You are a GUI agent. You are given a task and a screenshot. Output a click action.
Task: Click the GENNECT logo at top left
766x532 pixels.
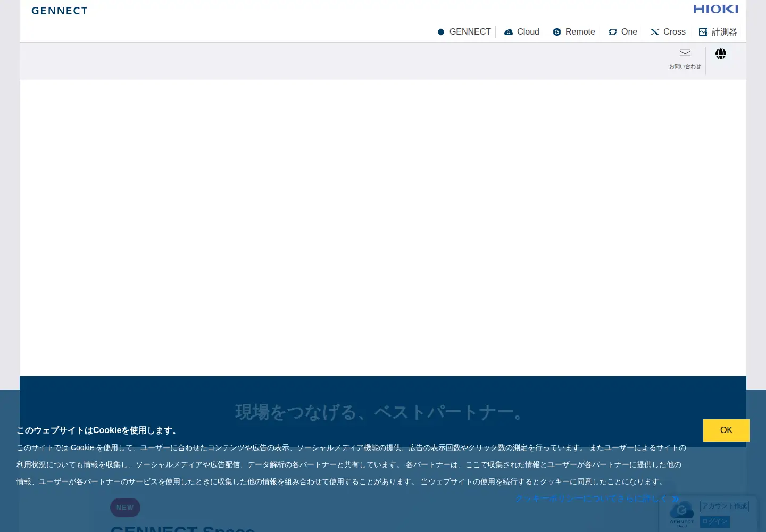[60, 11]
